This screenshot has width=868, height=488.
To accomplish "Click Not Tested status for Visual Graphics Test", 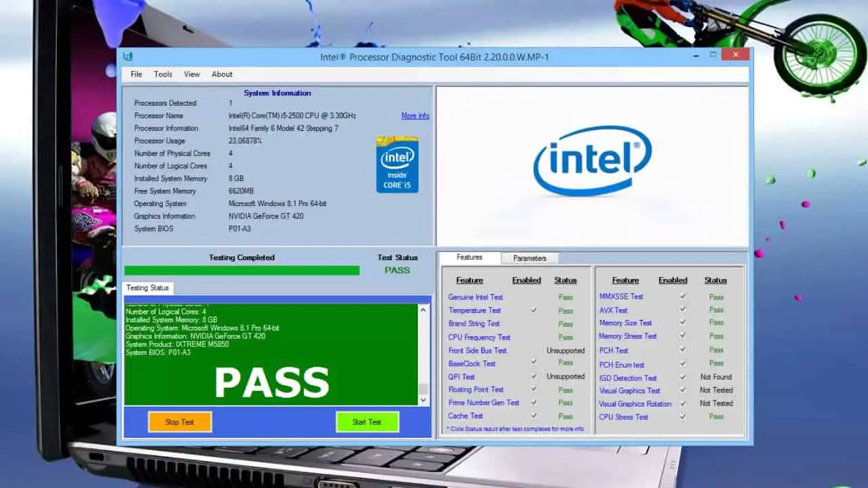I will [716, 390].
